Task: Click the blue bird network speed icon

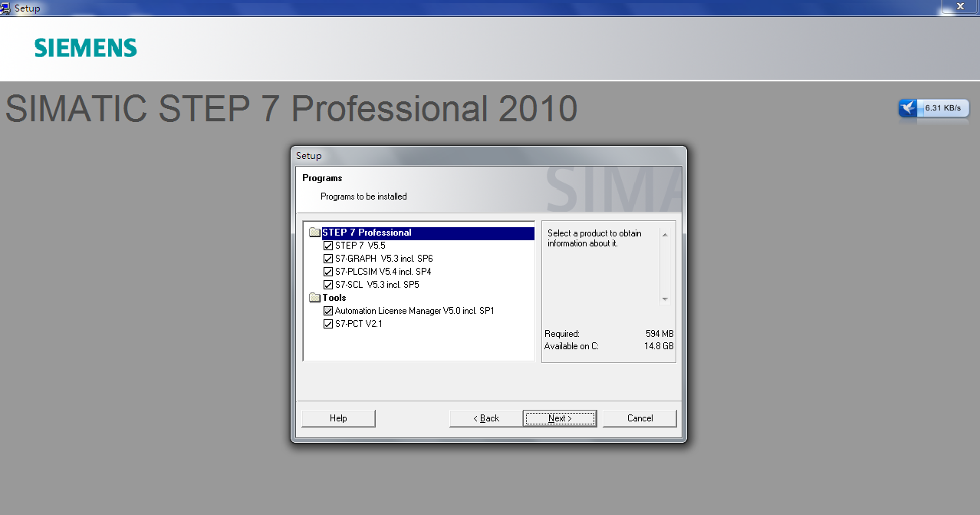Action: (909, 108)
